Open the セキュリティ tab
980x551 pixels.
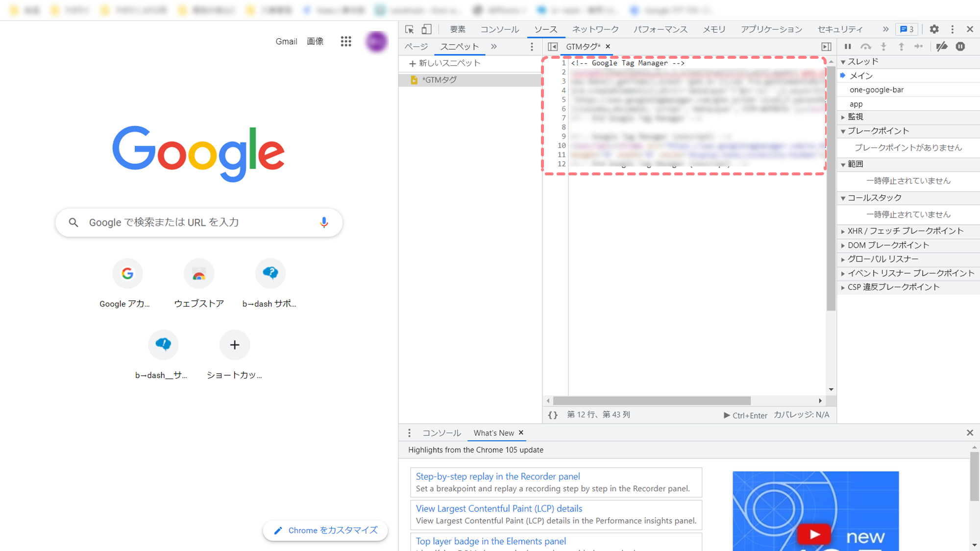click(840, 29)
